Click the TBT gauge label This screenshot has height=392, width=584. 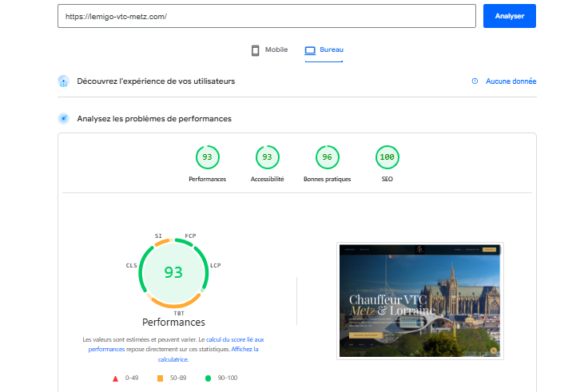point(179,314)
